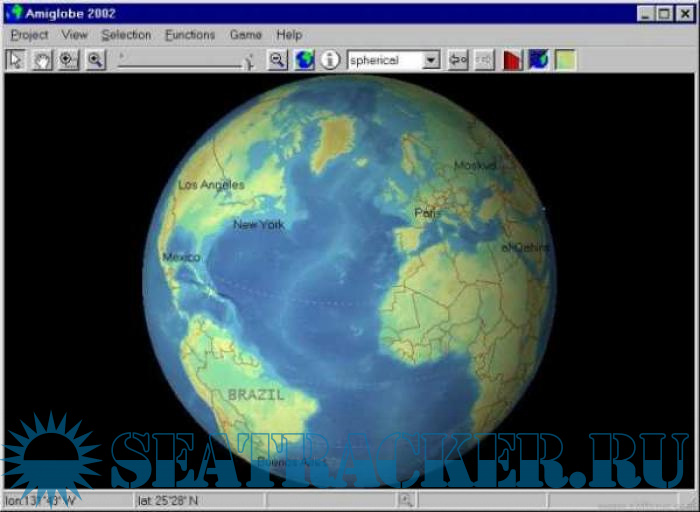Click the spherical projection combo box
Viewport: 700px width, 512px height.
coord(385,60)
